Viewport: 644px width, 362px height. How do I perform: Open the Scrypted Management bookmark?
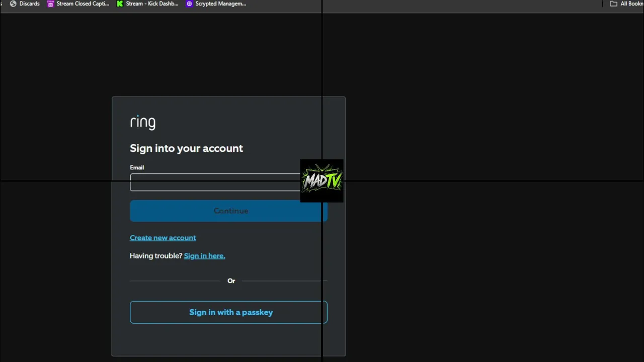[216, 4]
